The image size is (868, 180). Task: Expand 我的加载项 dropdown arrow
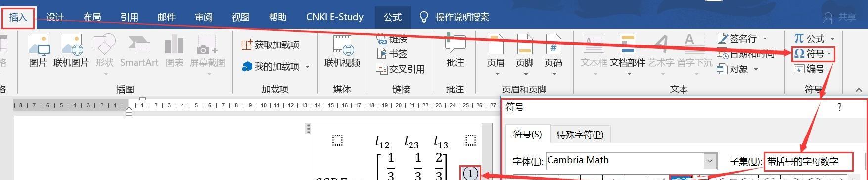tap(308, 67)
